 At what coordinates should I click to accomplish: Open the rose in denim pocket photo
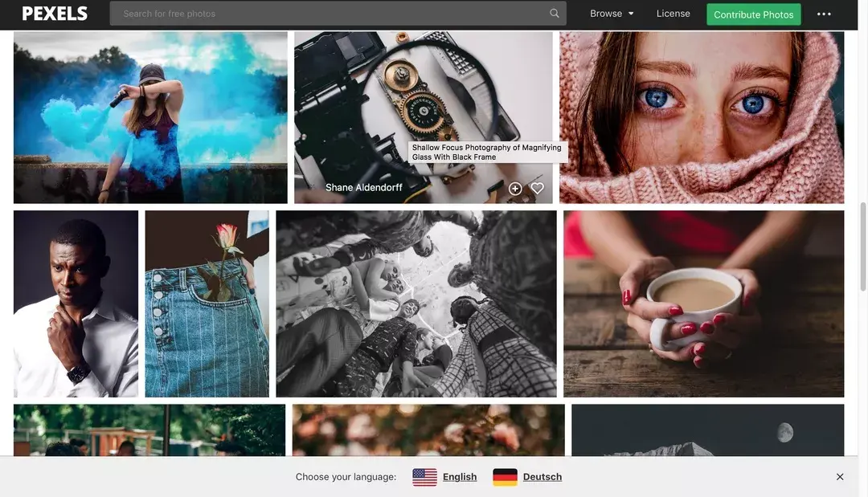[x=207, y=303]
